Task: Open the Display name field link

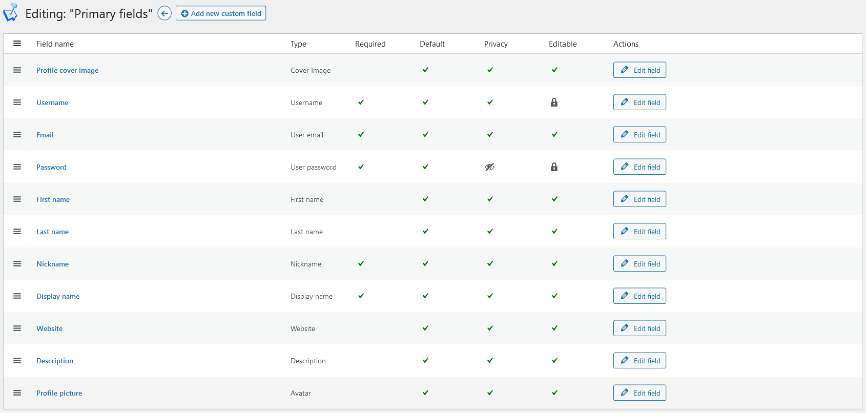Action: point(58,296)
